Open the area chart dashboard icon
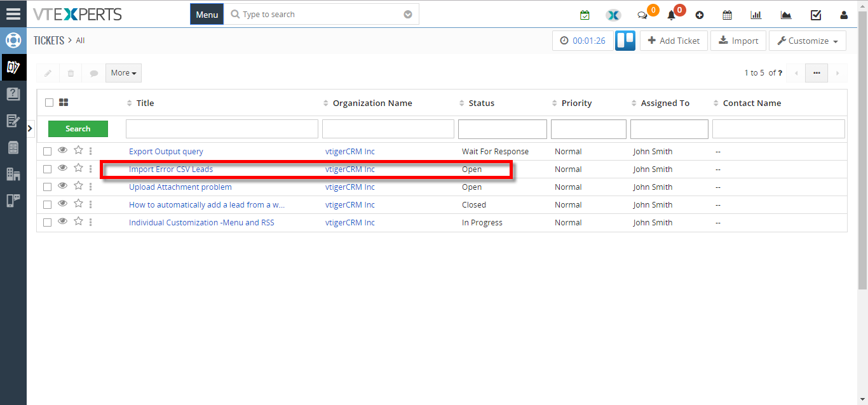868x405 pixels. tap(786, 15)
